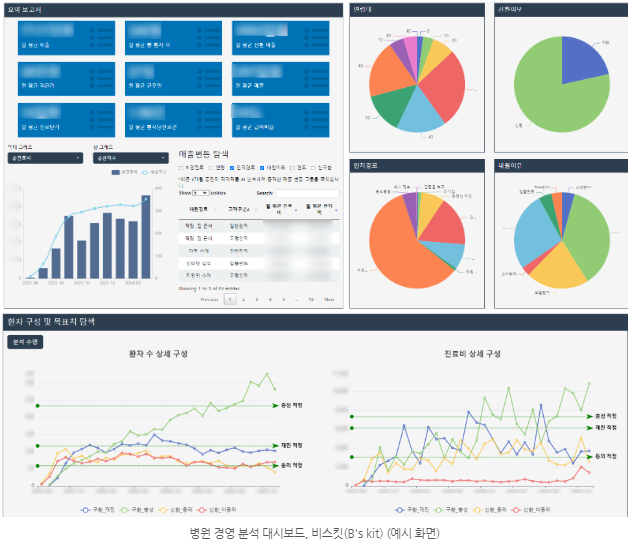Toggle blue legend marker under patient count chart
Viewport: 628px width, 540px height.
coord(85,510)
